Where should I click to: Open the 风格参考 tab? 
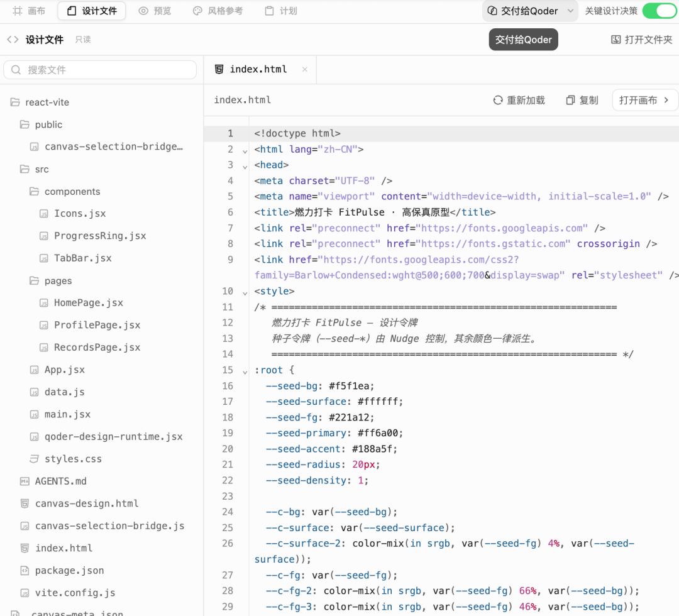point(218,11)
